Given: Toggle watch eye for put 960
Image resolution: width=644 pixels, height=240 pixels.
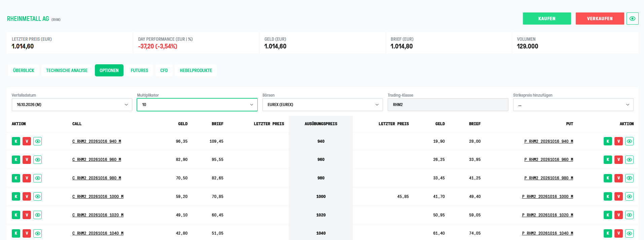Looking at the screenshot, I should [630, 160].
